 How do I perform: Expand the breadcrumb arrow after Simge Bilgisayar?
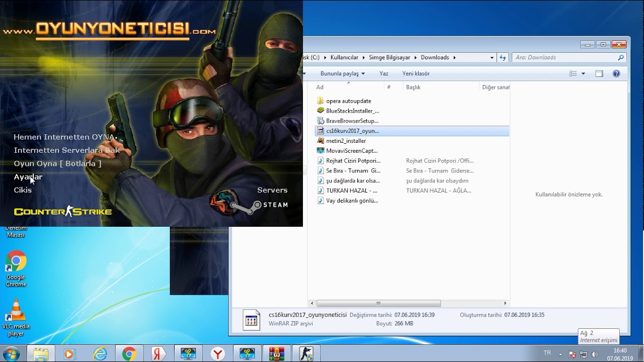tap(416, 57)
